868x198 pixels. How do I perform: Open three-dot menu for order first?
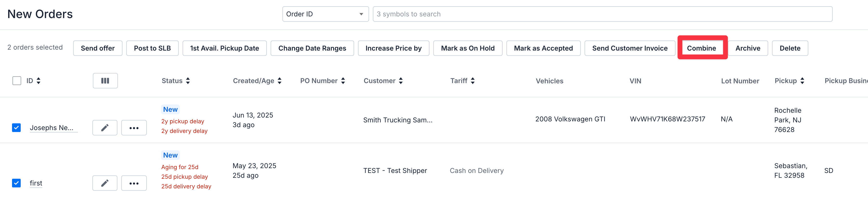[x=134, y=183]
